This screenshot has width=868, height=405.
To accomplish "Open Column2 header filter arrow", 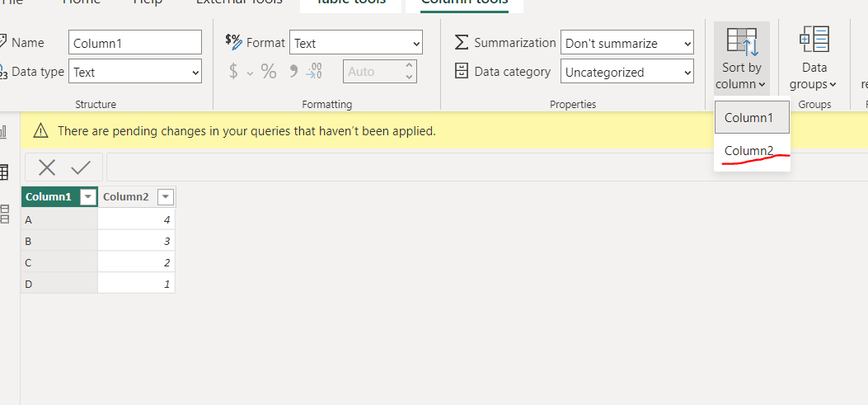I will coord(166,196).
